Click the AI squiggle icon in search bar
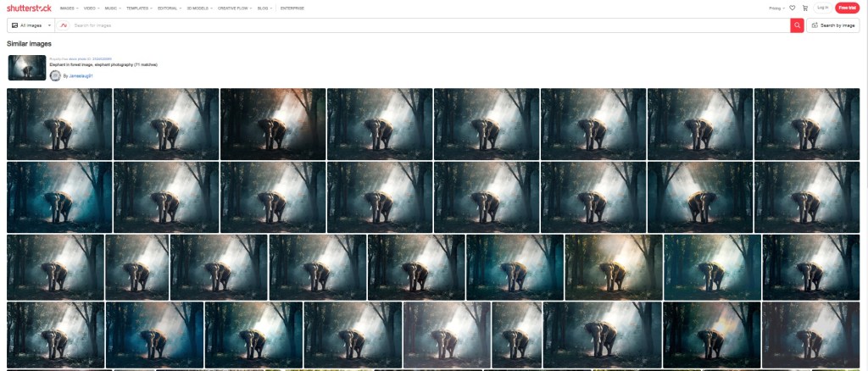Image resolution: width=868 pixels, height=371 pixels. 64,25
